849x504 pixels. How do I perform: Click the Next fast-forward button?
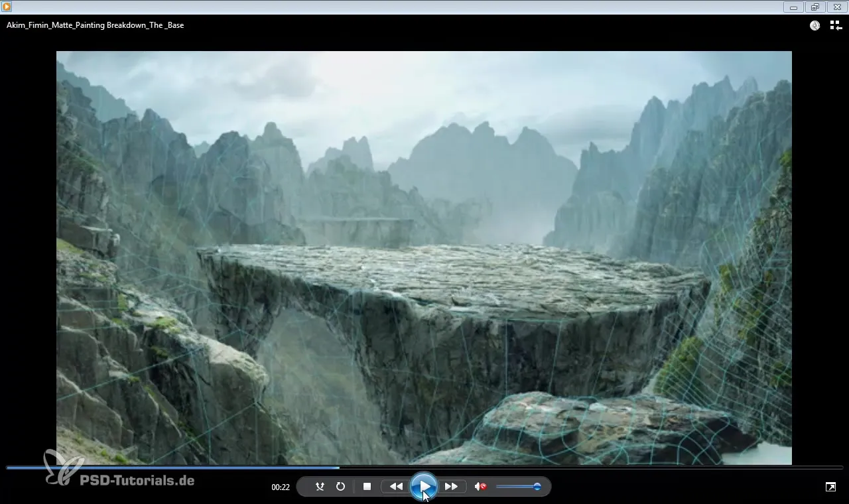pyautogui.click(x=451, y=487)
